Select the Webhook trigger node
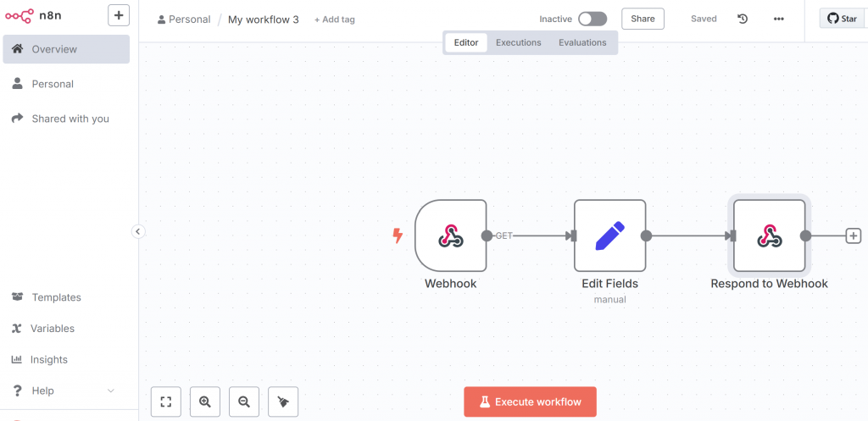Screen dimensions: 868x421 coord(451,235)
